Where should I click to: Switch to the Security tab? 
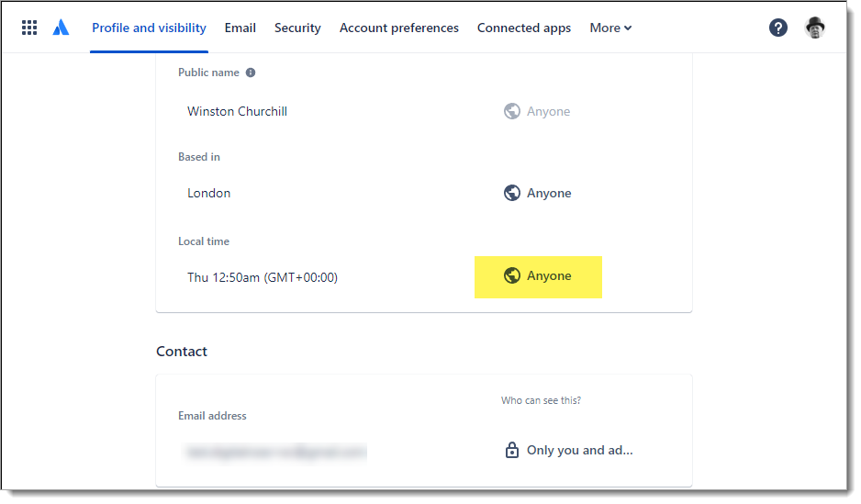click(x=297, y=28)
